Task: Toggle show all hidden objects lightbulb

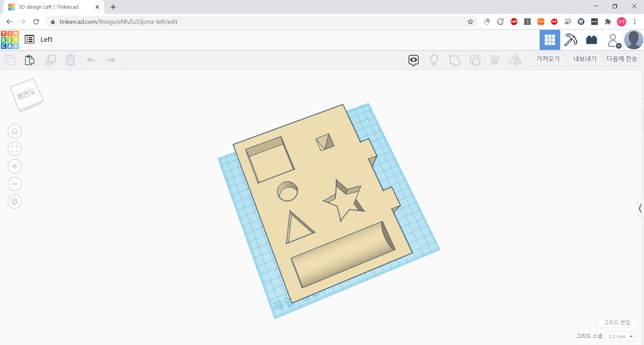Action: click(x=434, y=60)
